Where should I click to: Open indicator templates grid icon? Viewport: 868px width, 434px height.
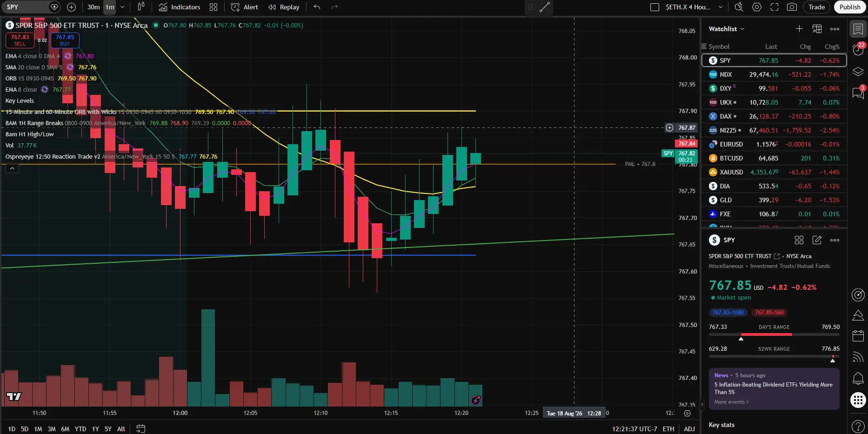(214, 7)
